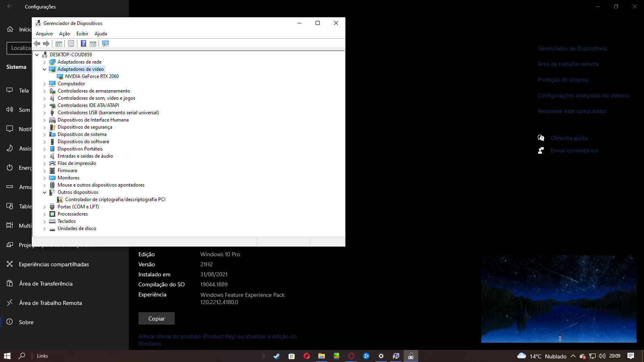The image size is (644, 362).
Task: Click the show/hide action pane toolbar icon
Action: point(93,43)
